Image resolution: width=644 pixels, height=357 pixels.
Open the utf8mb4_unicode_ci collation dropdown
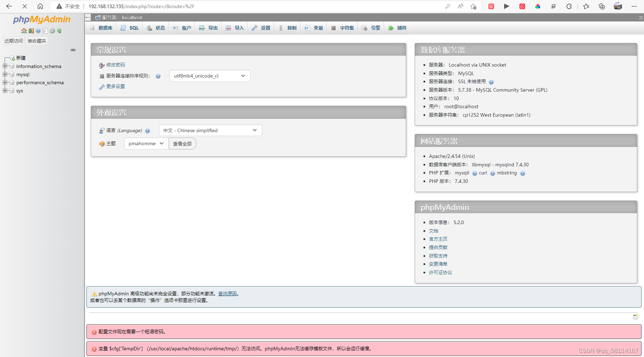point(210,76)
